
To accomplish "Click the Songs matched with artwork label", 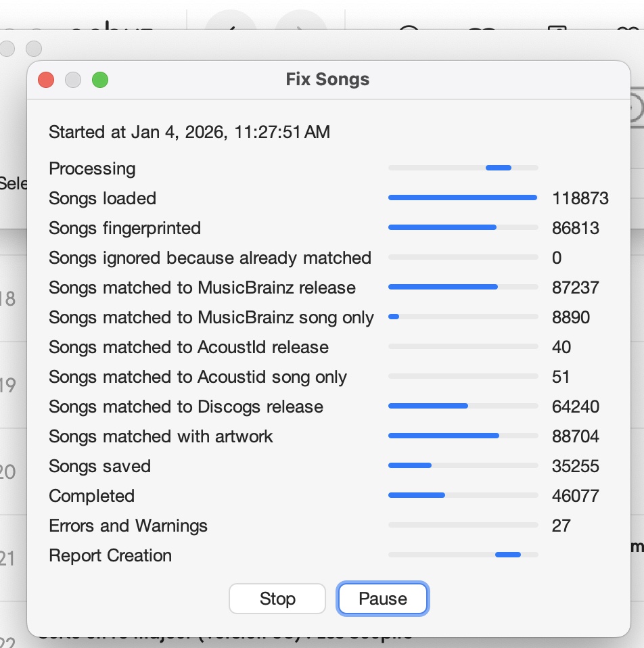I will tap(160, 436).
